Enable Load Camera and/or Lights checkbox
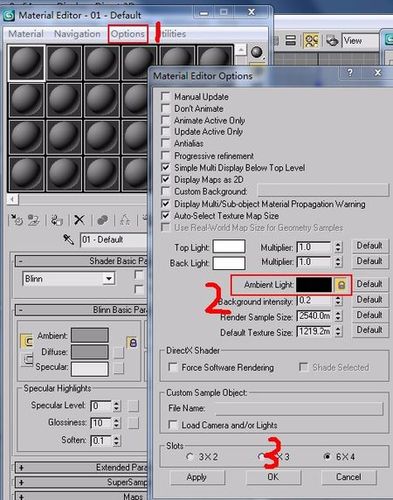 coord(173,425)
